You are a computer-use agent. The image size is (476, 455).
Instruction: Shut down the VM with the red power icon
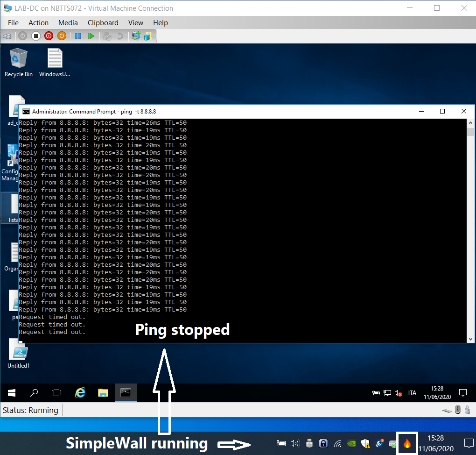(x=49, y=36)
